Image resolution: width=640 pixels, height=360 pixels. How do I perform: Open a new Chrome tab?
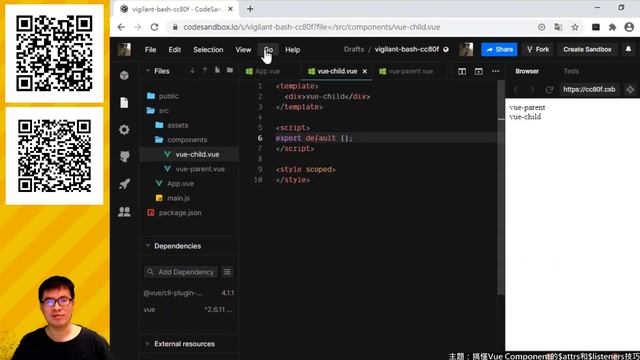pos(250,9)
